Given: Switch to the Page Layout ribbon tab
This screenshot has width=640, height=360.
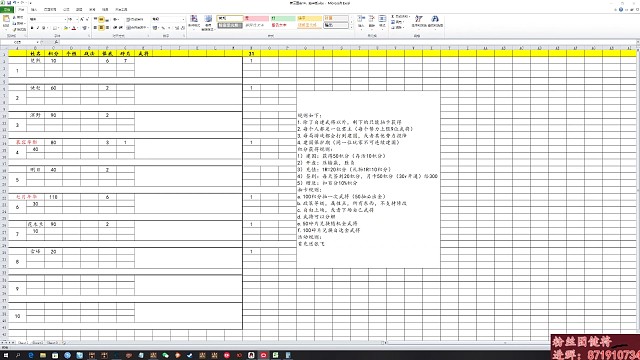Looking at the screenshot, I should [50, 9].
